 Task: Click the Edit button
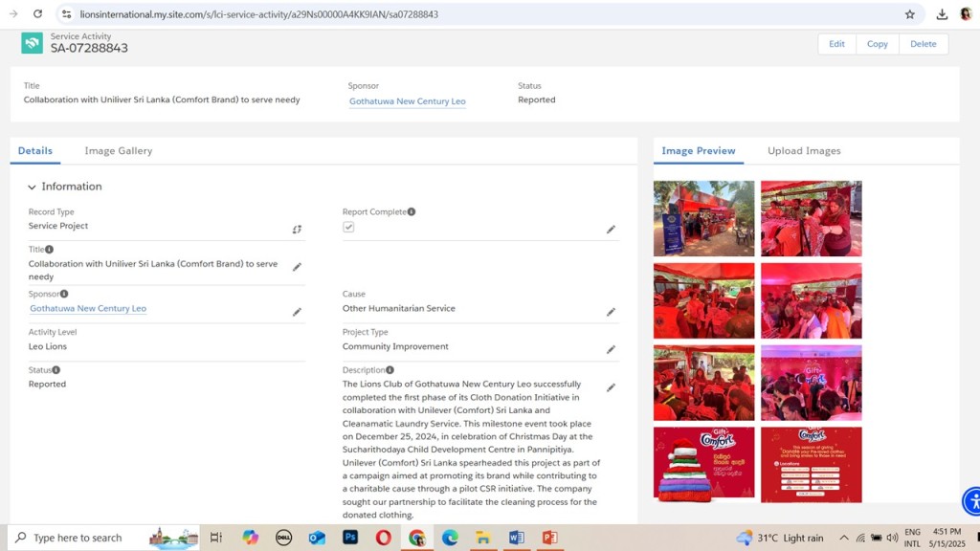pos(836,44)
